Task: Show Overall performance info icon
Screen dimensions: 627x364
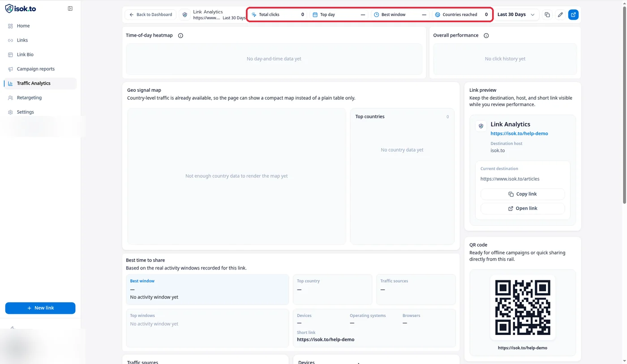Action: tap(486, 35)
